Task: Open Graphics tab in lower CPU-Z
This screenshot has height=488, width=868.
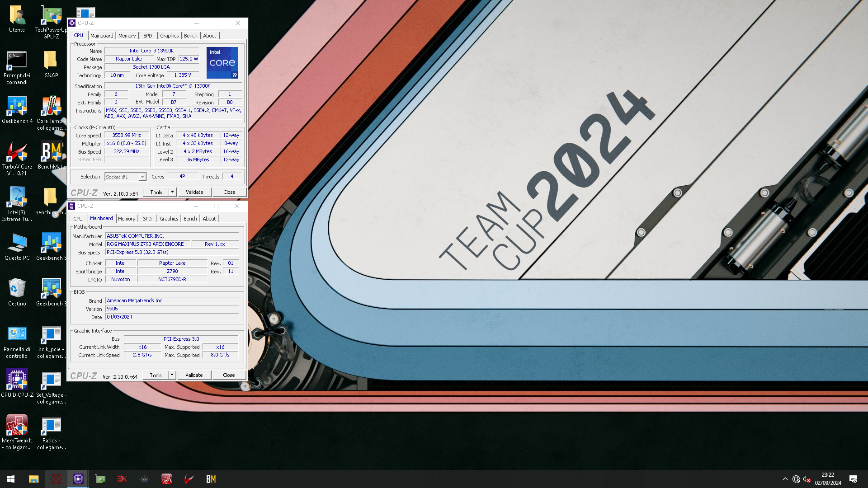Action: click(169, 219)
